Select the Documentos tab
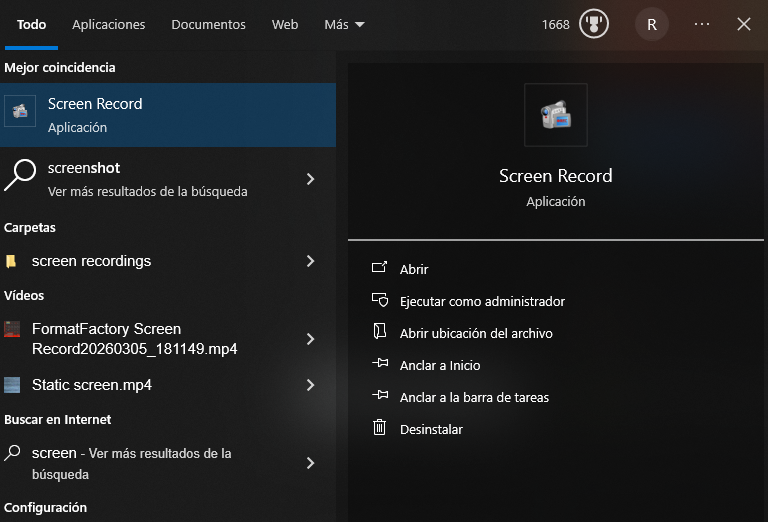This screenshot has width=768, height=522. click(x=208, y=24)
